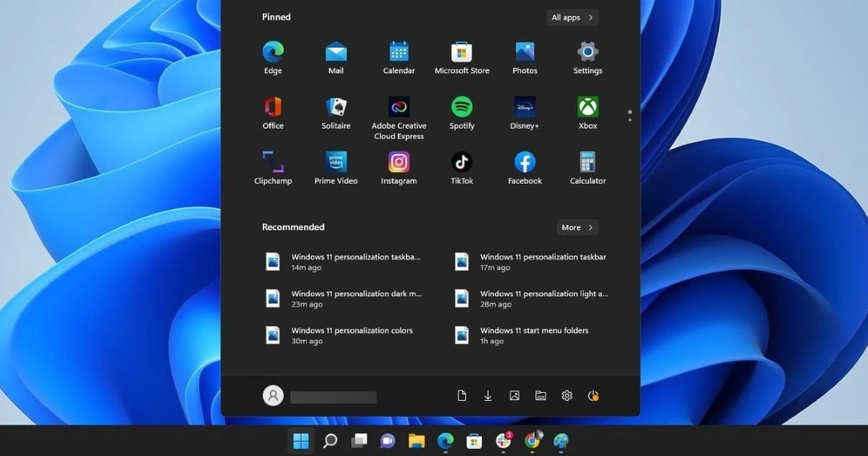Open the pinned Settings app
Image resolution: width=868 pixels, height=456 pixels.
pos(587,57)
